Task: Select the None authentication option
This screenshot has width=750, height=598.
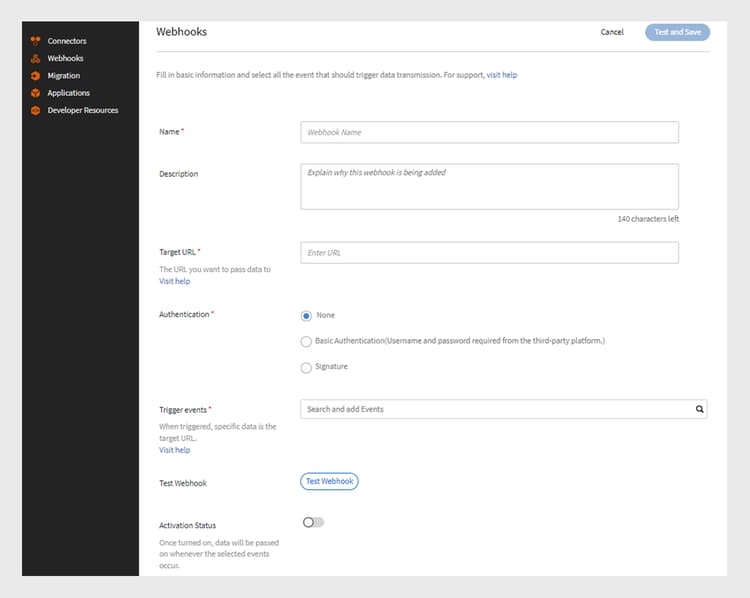Action: click(x=307, y=316)
